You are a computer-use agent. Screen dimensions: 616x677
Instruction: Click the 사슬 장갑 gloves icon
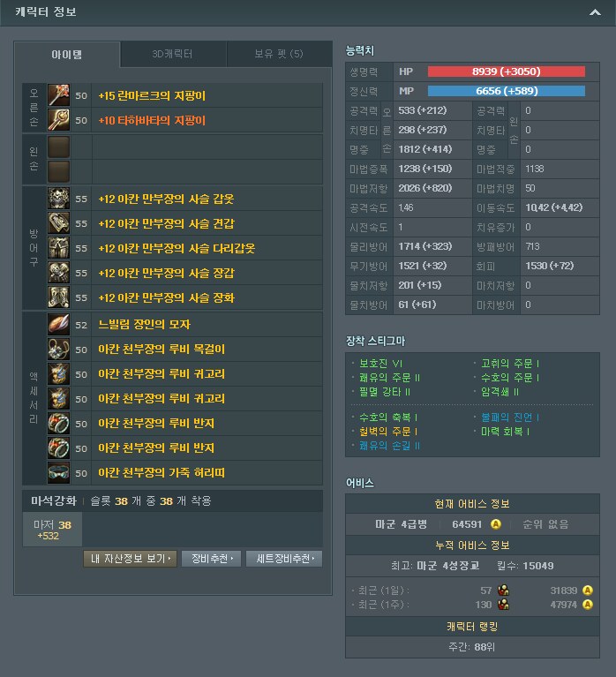(x=58, y=273)
